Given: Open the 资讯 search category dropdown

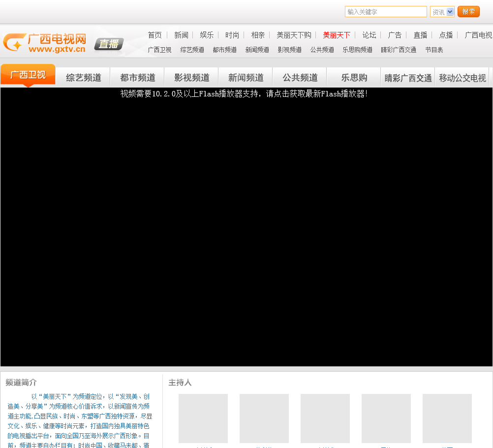Looking at the screenshot, I should [442, 12].
